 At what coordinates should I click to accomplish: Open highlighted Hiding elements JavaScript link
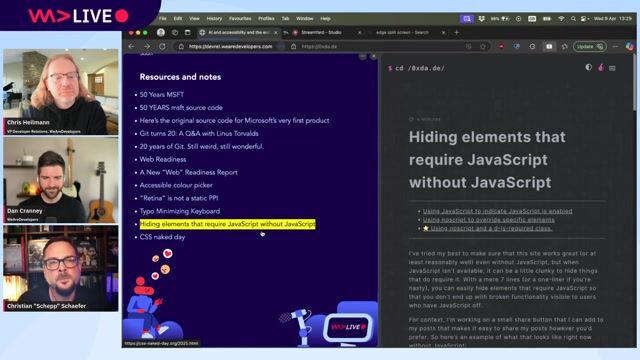[x=227, y=224]
